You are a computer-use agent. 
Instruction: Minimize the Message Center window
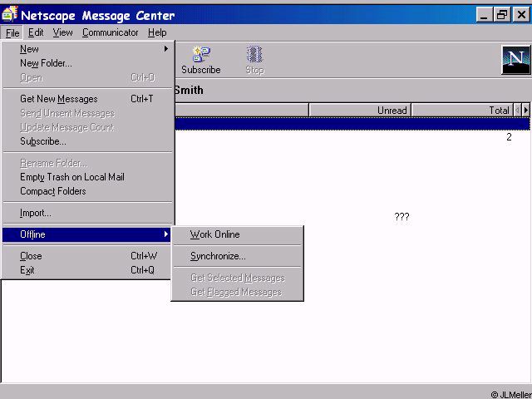(484, 15)
